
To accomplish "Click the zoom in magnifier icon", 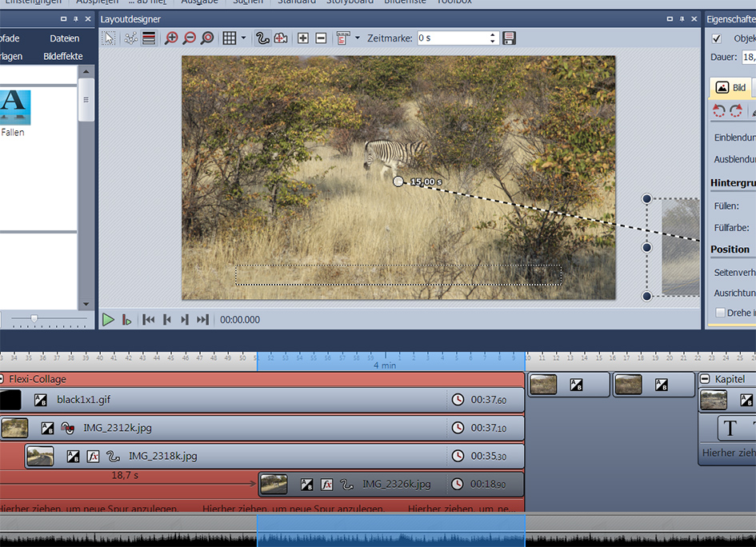I will pyautogui.click(x=171, y=38).
